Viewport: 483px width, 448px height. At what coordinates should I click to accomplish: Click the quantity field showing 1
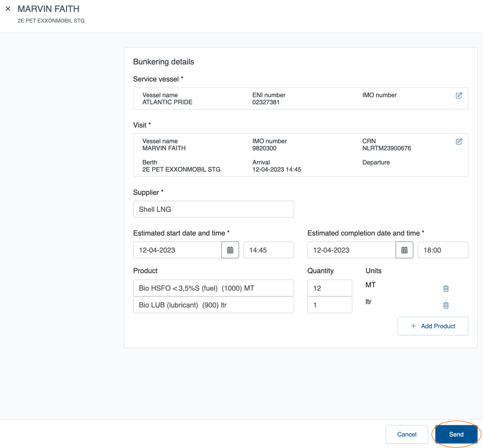click(x=329, y=305)
